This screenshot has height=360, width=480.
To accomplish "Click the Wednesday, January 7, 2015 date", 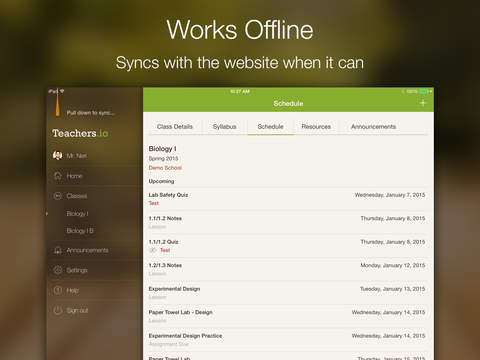I will [390, 195].
